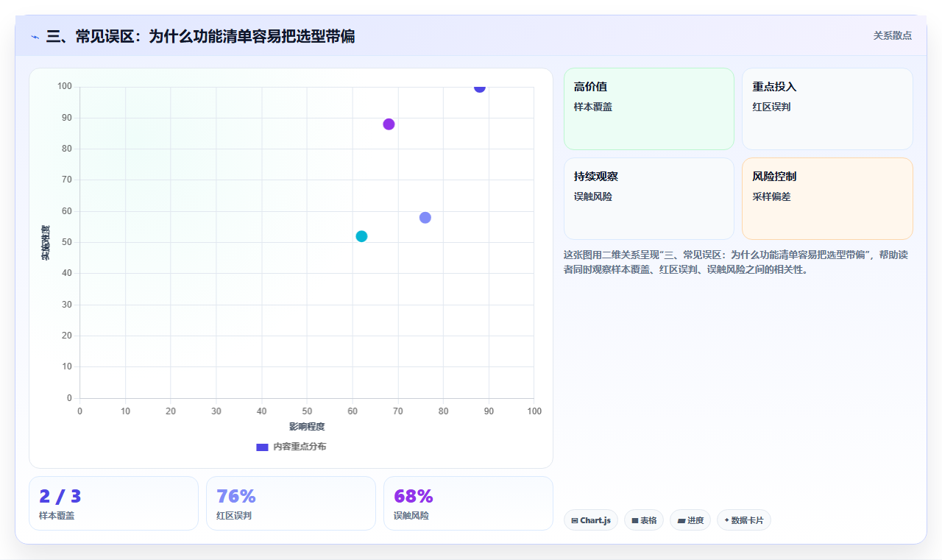
Task: Toggle the 内容重点分布 legend color box
Action: pos(262,447)
